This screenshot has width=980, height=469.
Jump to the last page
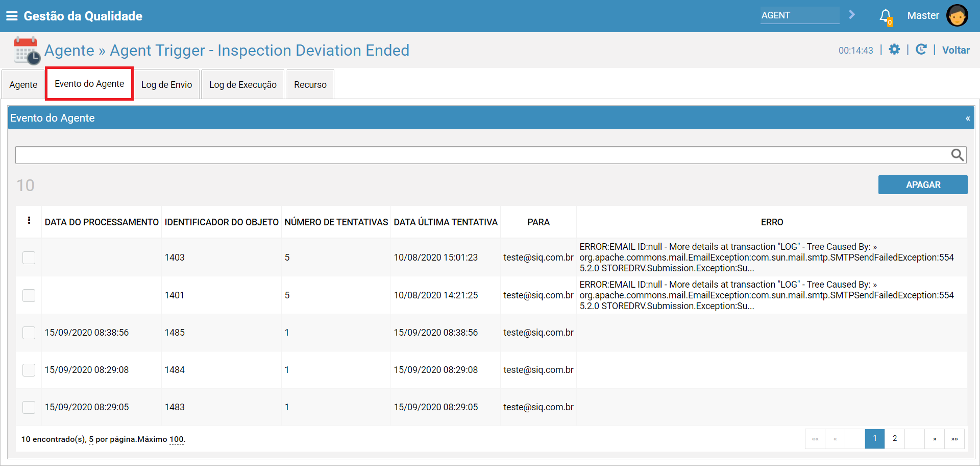pos(954,438)
